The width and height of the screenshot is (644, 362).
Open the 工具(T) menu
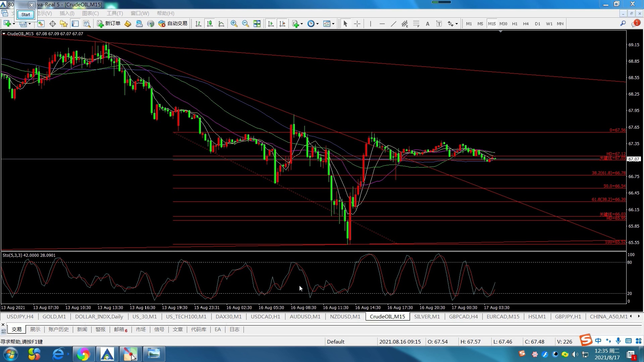(115, 13)
